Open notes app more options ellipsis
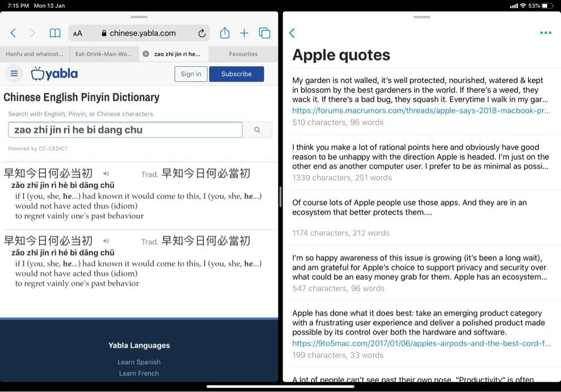Screen dimensions: 561x392 pos(546,33)
